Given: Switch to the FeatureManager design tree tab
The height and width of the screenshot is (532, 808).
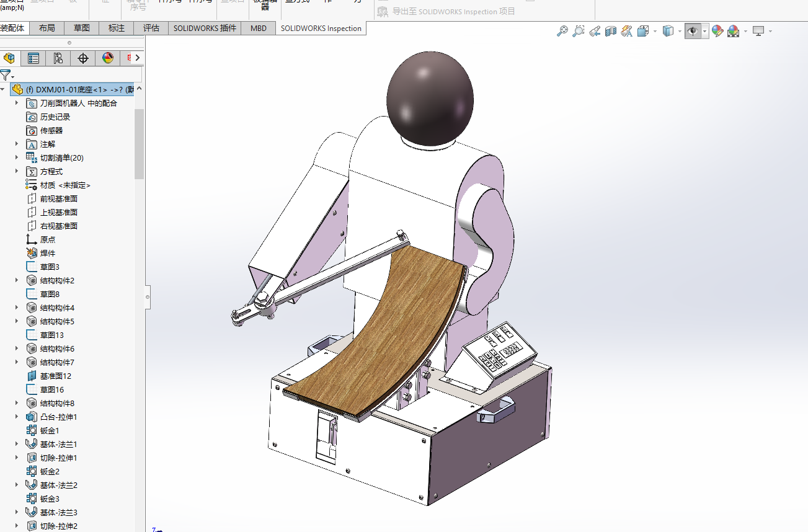Looking at the screenshot, I should pos(9,58).
